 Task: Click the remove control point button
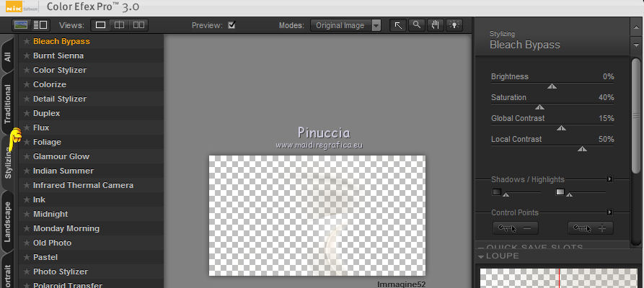point(515,228)
